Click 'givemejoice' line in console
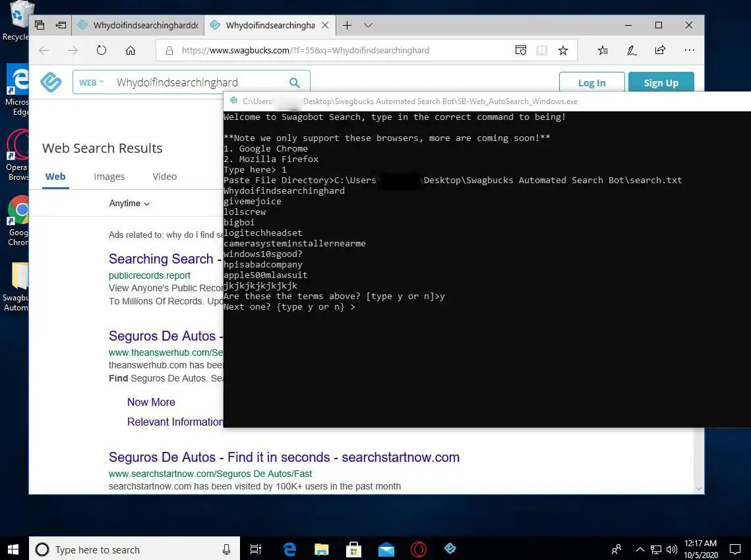Viewport: 751px width, 560px height. coord(253,202)
